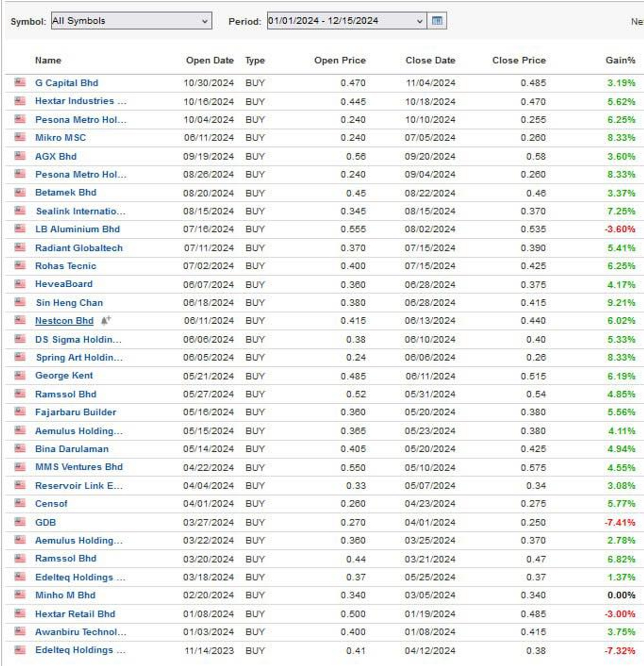Sort by the Gain% column header
This screenshot has width=644, height=666.
620,60
